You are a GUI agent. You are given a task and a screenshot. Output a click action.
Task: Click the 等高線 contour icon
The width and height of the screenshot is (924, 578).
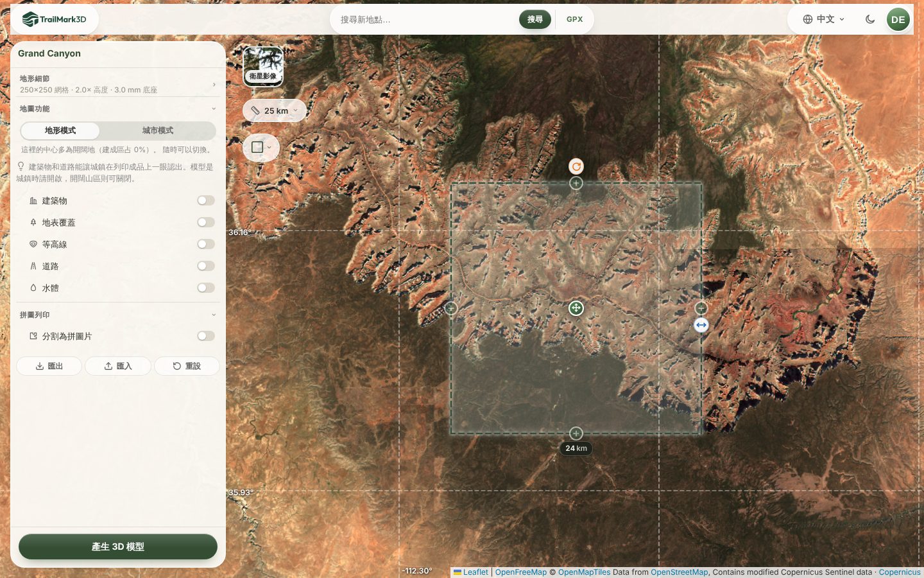click(x=33, y=245)
